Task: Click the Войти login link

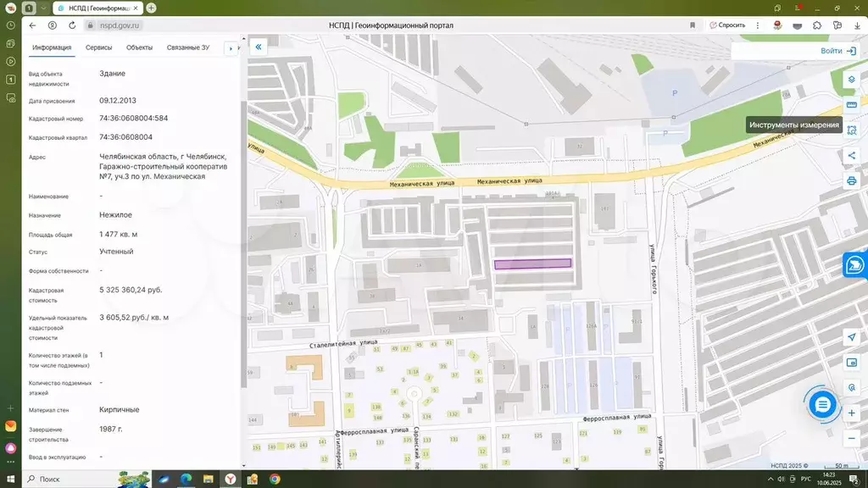Action: click(837, 50)
